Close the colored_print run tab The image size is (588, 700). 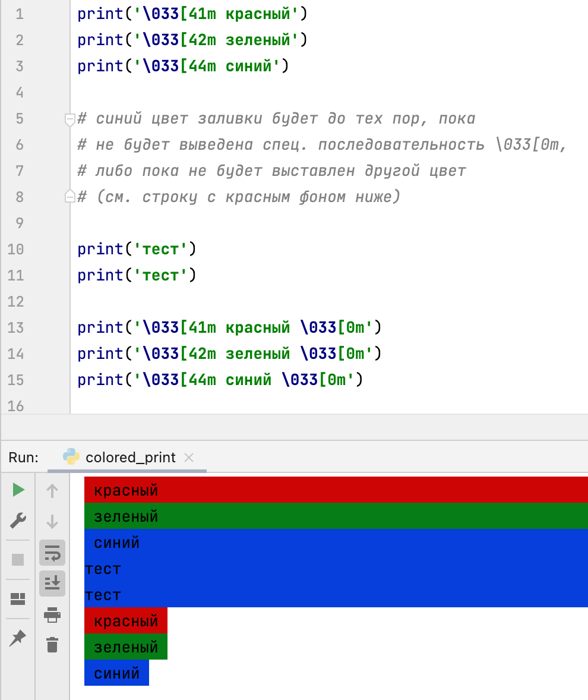(189, 458)
